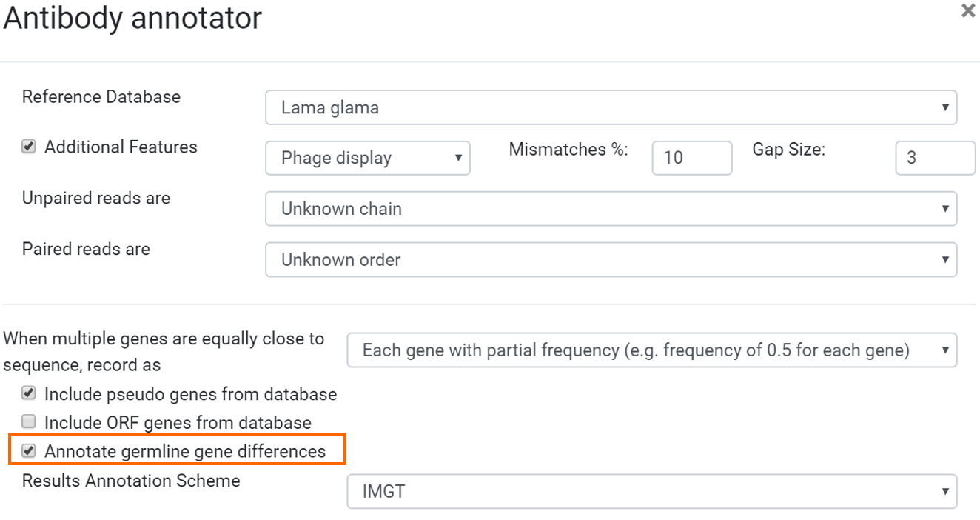The image size is (980, 520).
Task: Click the Gap Size input field
Action: [936, 158]
